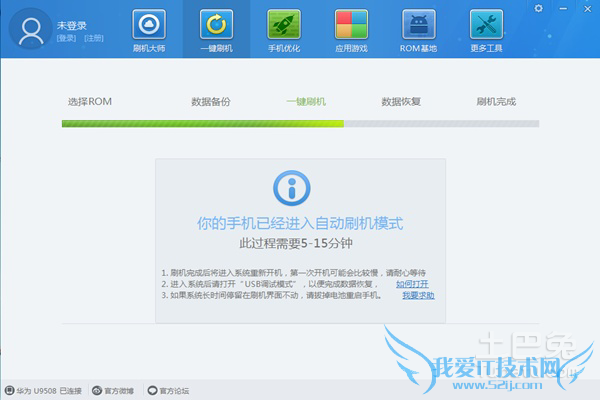Open settings gear in title bar
This screenshot has width=600, height=400.
click(538, 8)
